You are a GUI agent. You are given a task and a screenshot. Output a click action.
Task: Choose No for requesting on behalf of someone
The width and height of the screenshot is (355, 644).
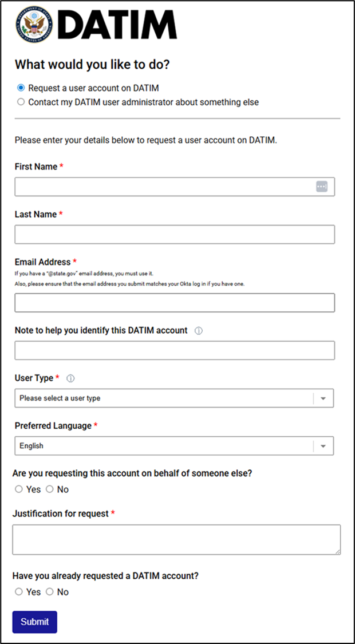coord(50,489)
